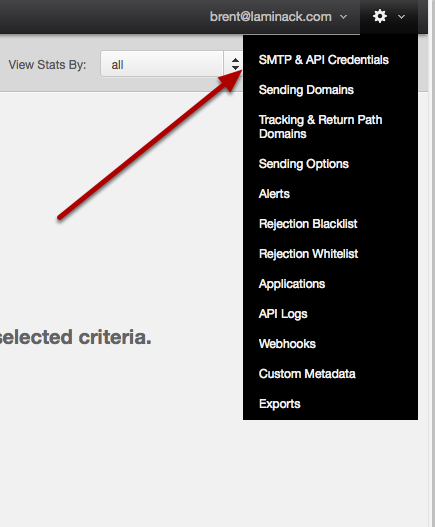Open Sending Domains from the menu

coord(306,90)
